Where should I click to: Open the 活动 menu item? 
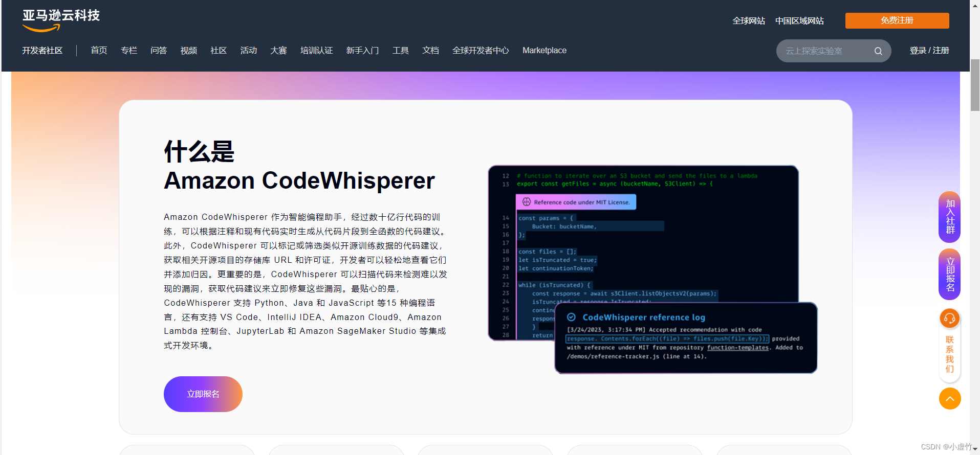coord(249,51)
